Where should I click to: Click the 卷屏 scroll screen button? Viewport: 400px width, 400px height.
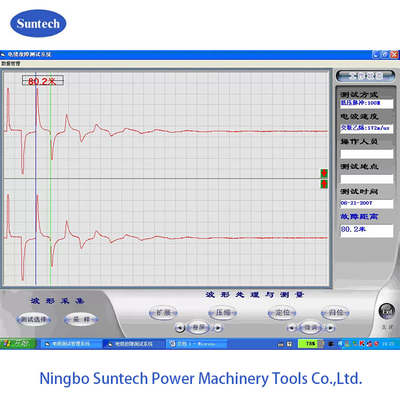tap(199, 328)
